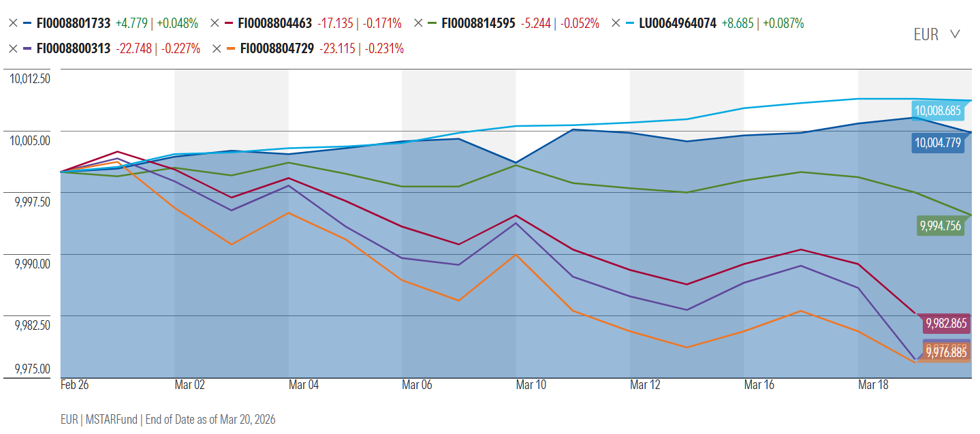The height and width of the screenshot is (434, 980).
Task: Select the green 9,994.756 value tag
Action: tap(940, 226)
